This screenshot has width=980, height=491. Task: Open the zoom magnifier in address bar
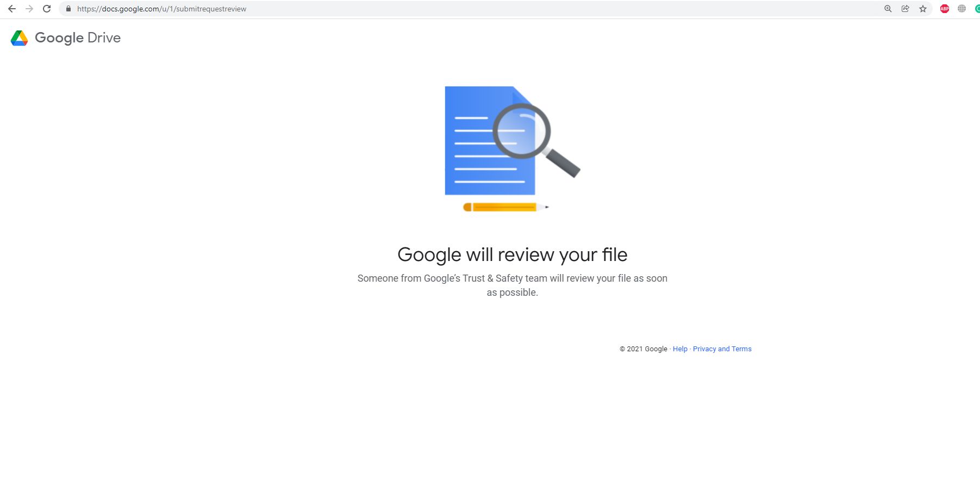[x=888, y=9]
